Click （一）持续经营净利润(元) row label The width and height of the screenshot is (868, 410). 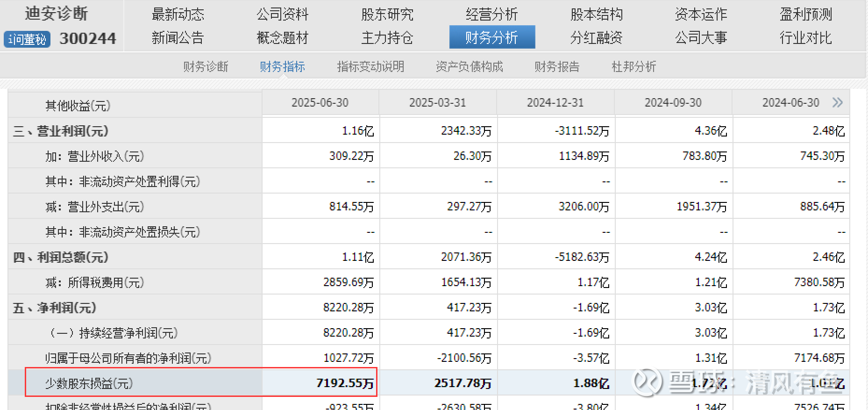point(113,333)
